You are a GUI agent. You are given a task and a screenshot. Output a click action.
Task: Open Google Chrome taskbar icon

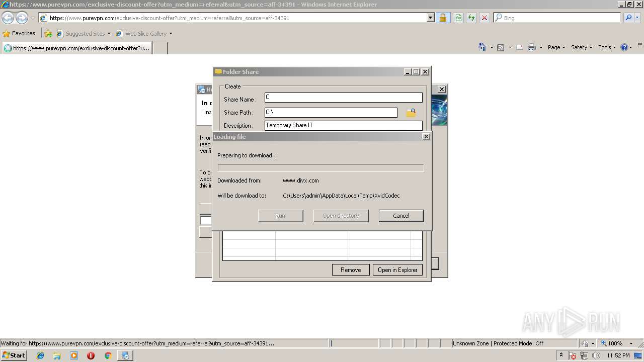108,355
